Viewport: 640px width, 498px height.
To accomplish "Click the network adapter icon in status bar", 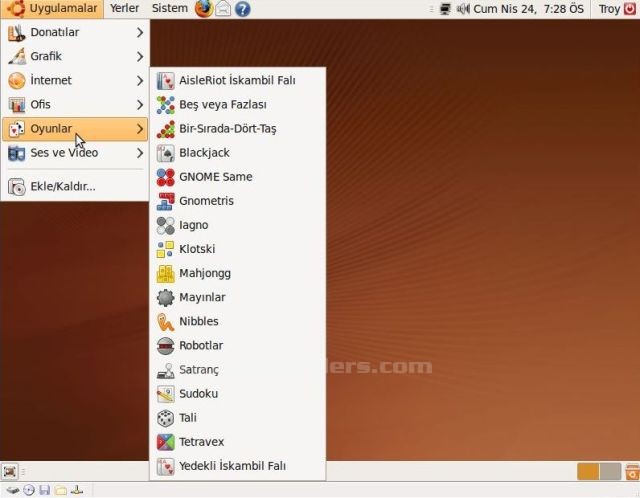I will [x=77, y=490].
